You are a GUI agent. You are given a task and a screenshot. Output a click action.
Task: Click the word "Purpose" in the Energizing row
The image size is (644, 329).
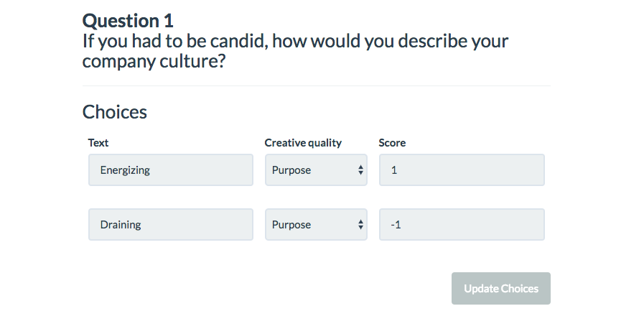click(x=291, y=170)
